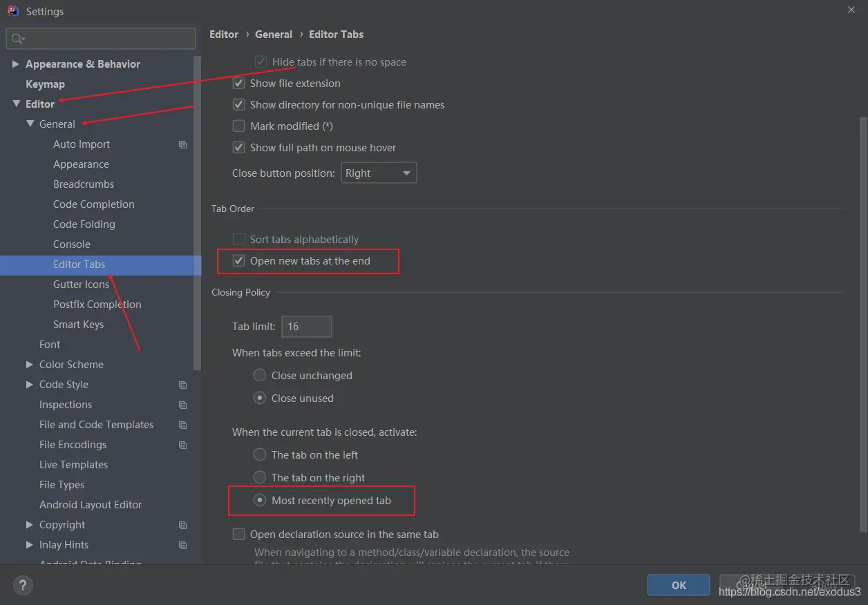Click the project-level icon beside Inlay Hints
Screen dimensions: 868x605
(x=183, y=545)
